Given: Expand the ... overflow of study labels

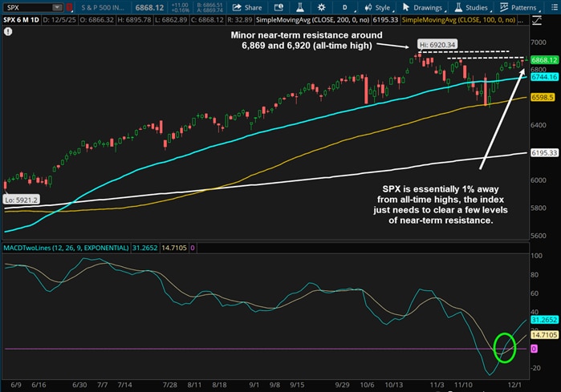Looking at the screenshot, I should (521, 20).
